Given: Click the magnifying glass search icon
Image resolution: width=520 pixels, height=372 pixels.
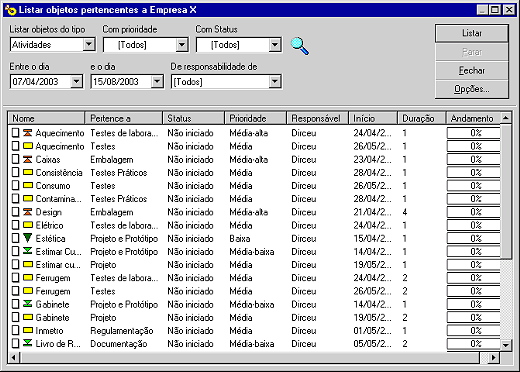Looking at the screenshot, I should [x=300, y=46].
